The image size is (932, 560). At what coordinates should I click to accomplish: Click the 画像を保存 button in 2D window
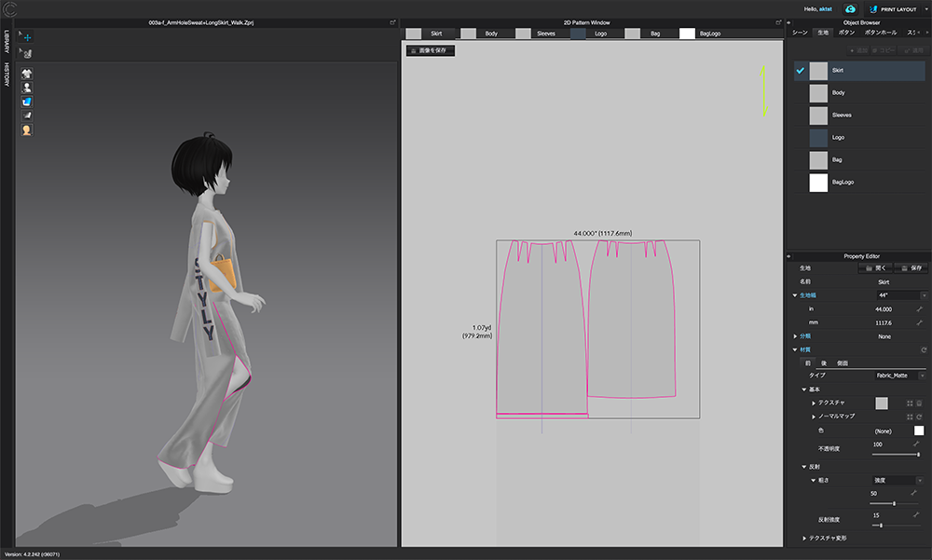coord(432,49)
